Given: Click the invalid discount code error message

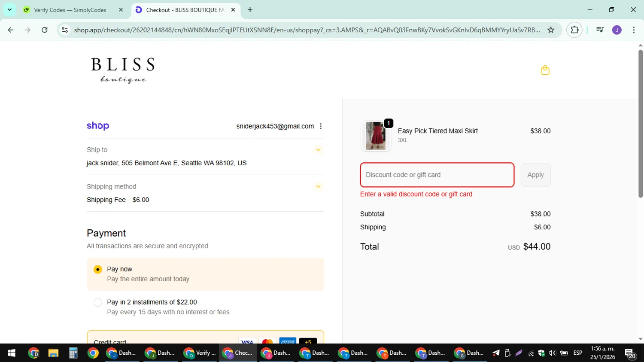Looking at the screenshot, I should (416, 194).
